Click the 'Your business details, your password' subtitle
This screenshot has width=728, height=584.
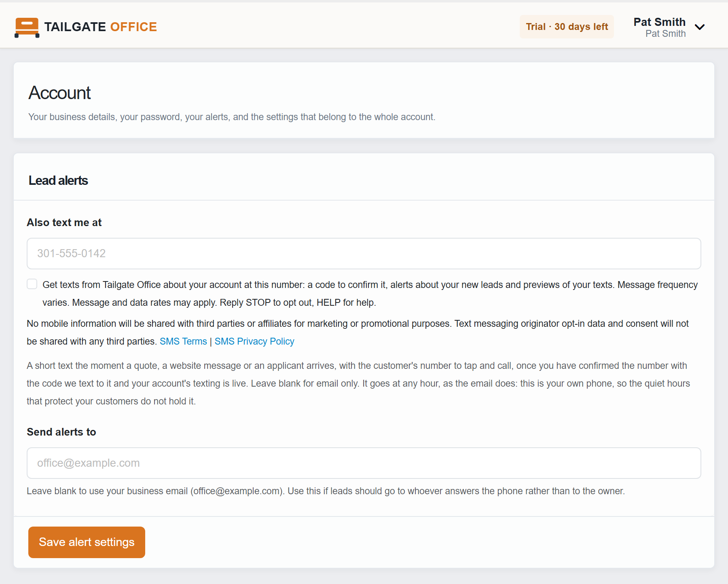(x=232, y=117)
